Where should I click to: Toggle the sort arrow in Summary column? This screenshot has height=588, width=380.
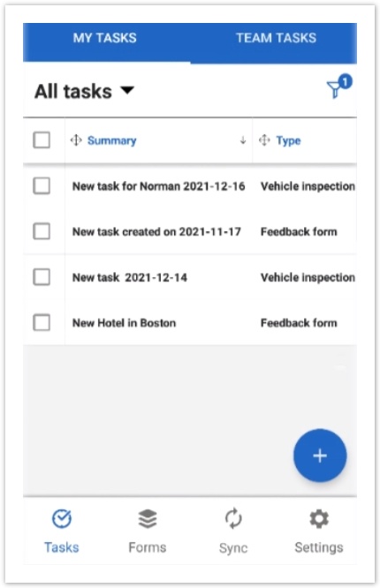pos(243,140)
